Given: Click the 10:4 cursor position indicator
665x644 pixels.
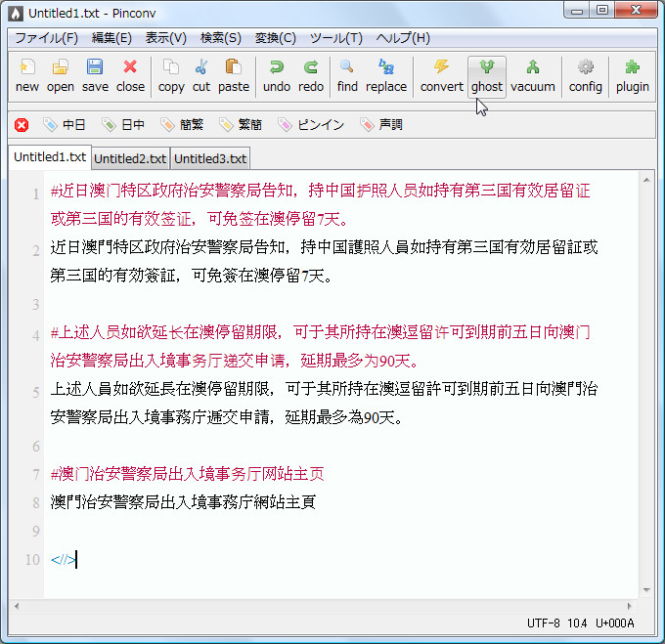Looking at the screenshot, I should click(x=577, y=623).
